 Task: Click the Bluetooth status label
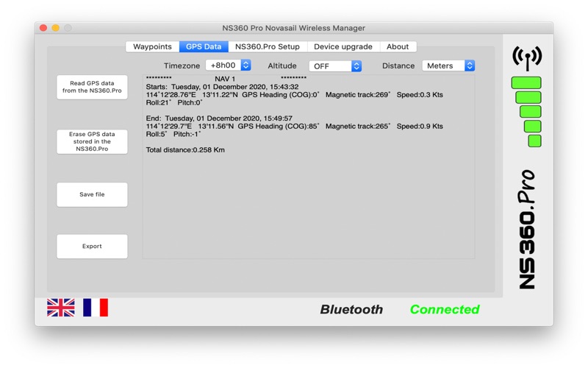351,309
